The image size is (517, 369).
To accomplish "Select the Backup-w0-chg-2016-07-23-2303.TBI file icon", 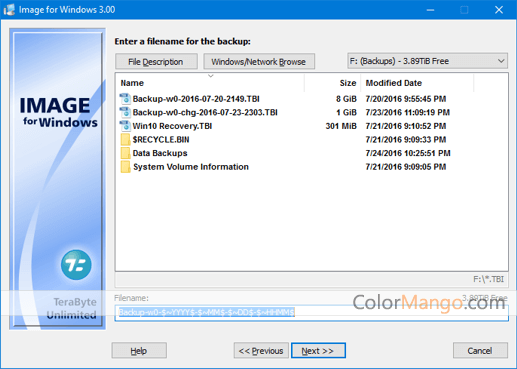I will pos(125,112).
